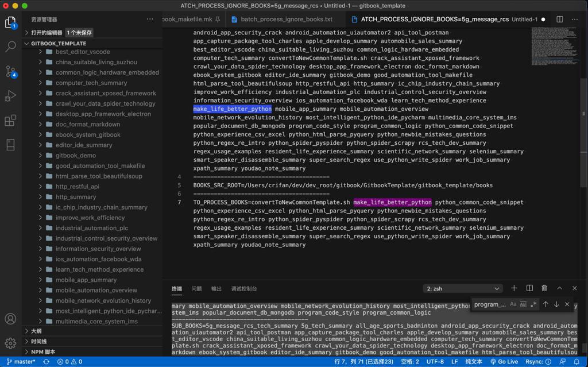
Task: Open the Manage gear icon
Action: [x=10, y=343]
